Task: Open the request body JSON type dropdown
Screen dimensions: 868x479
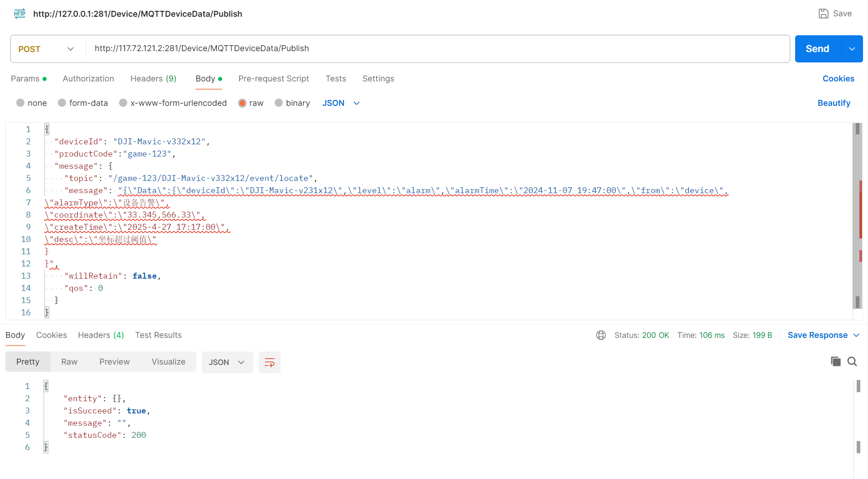Action: 341,103
